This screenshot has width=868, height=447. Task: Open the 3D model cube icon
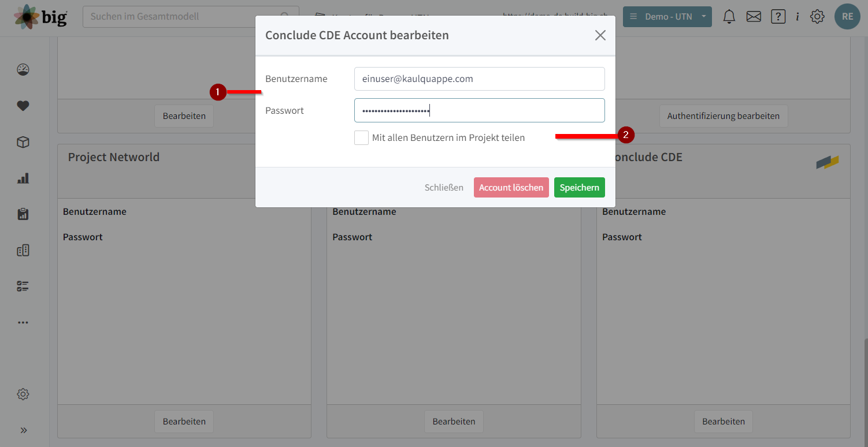pos(23,142)
